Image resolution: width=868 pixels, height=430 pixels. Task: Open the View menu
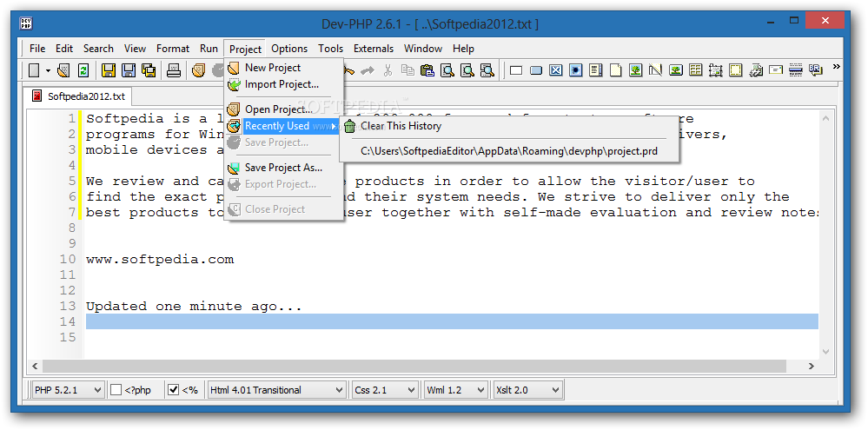click(x=135, y=49)
